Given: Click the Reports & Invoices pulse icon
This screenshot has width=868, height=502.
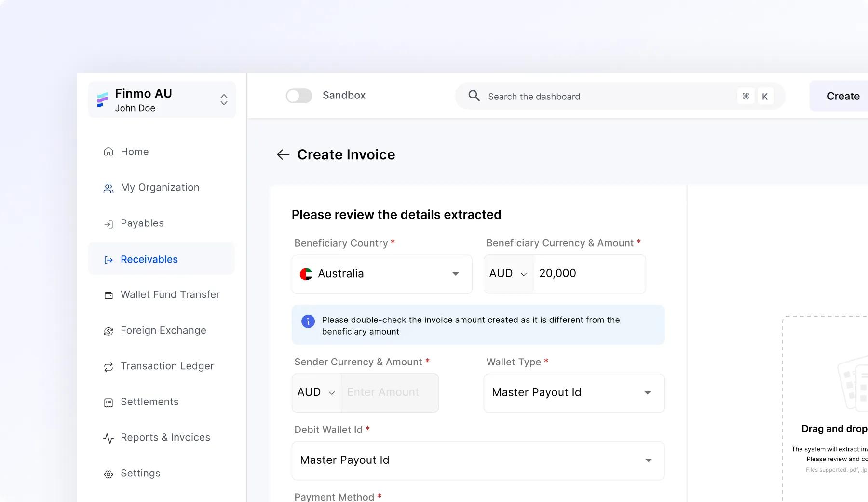Looking at the screenshot, I should coord(108,438).
